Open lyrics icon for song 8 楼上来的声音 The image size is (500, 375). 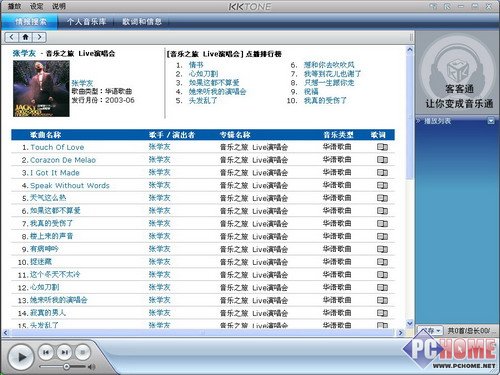click(382, 236)
